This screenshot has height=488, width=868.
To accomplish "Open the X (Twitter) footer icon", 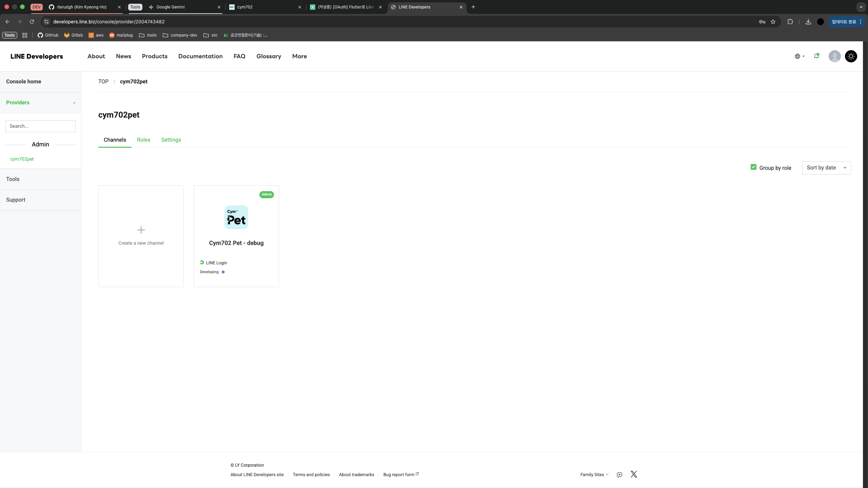I will point(634,474).
